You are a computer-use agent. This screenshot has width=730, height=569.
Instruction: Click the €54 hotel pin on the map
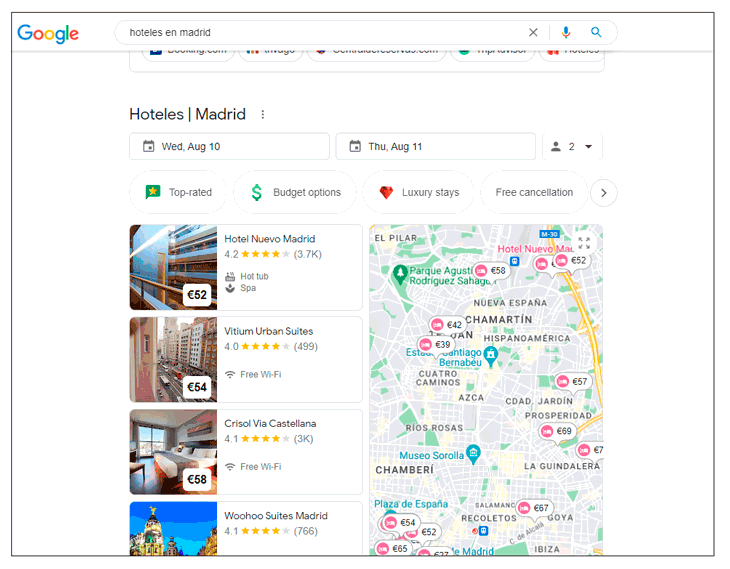401,522
